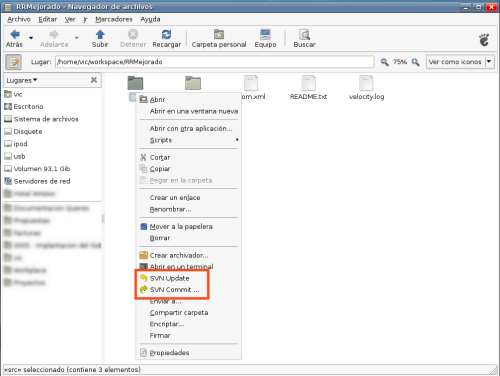The image size is (500, 376).
Task: Open the Editar menu
Action: pos(48,19)
